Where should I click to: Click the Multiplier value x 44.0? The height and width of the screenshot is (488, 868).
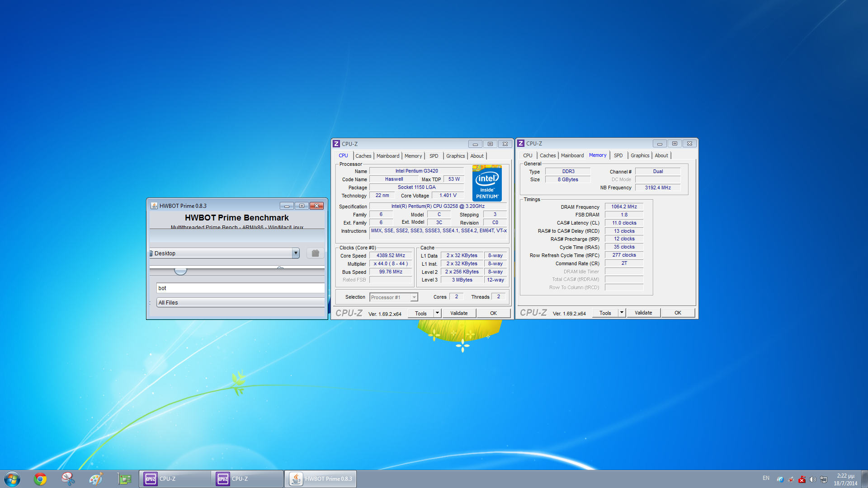pyautogui.click(x=391, y=264)
